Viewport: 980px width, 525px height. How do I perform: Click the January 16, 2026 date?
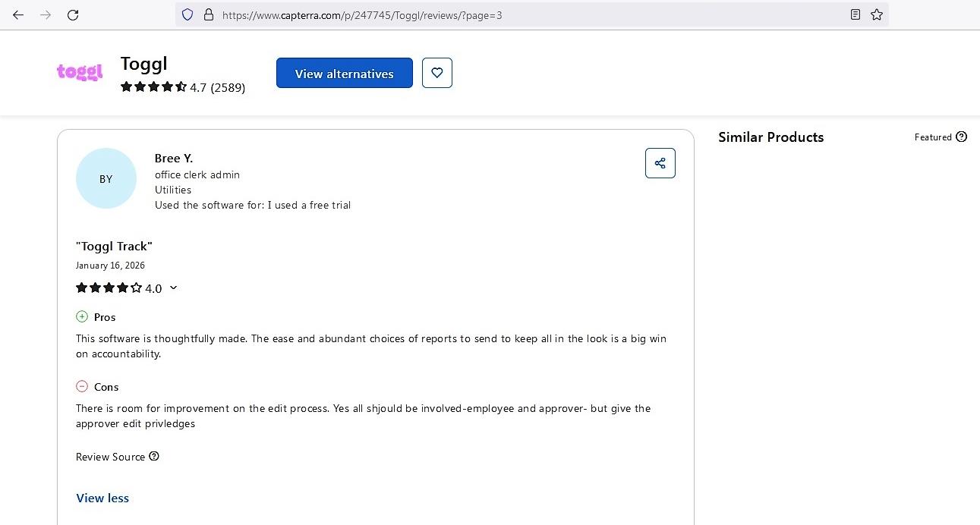point(110,266)
